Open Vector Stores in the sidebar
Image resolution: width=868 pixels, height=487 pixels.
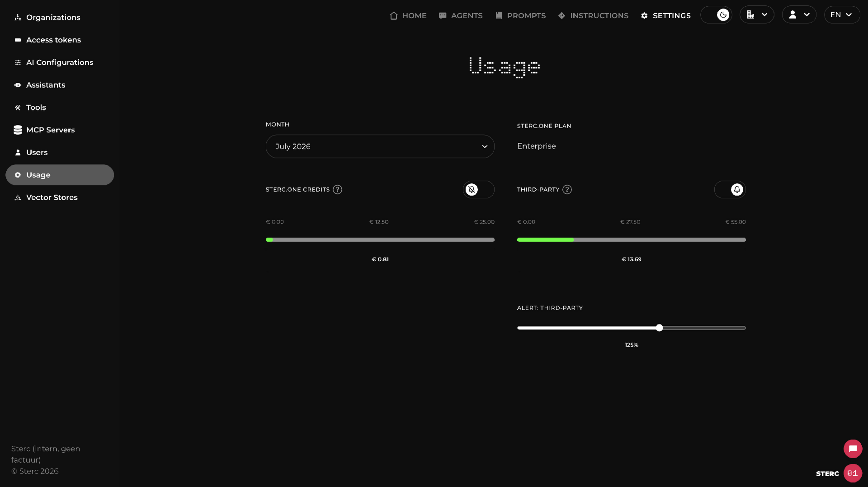point(60,197)
